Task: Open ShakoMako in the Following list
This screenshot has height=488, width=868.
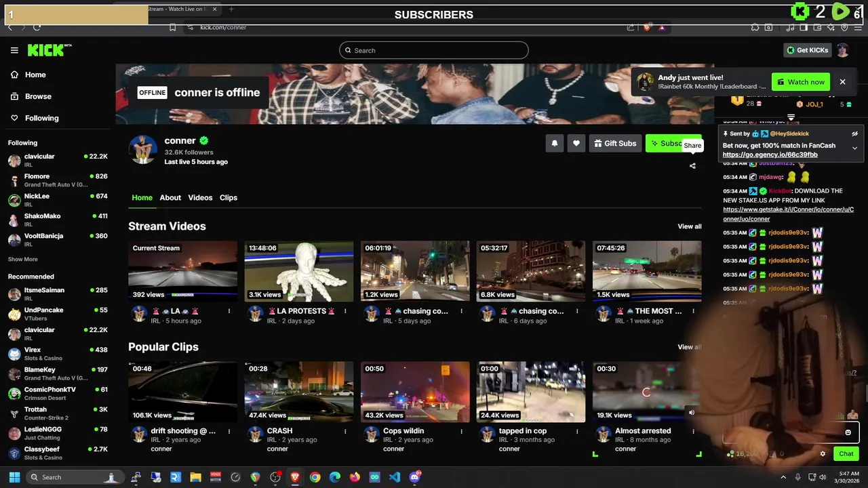Action: click(58, 220)
